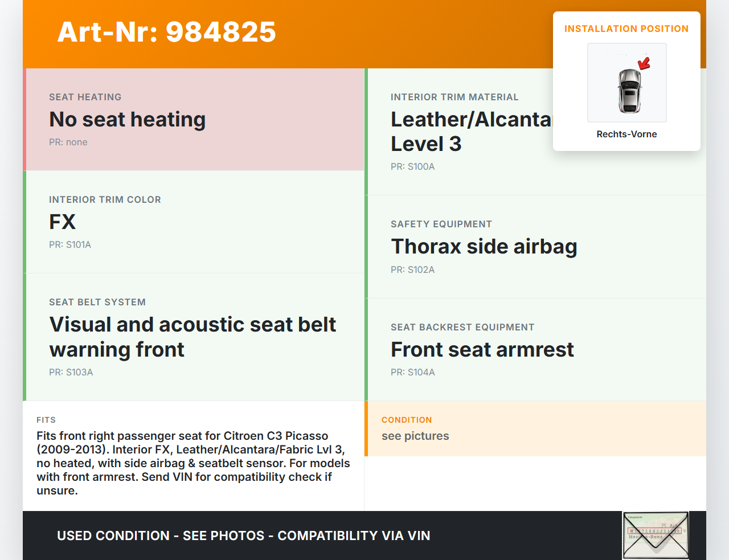This screenshot has width=729, height=560.
Task: Click the top-view car image
Action: (x=629, y=91)
